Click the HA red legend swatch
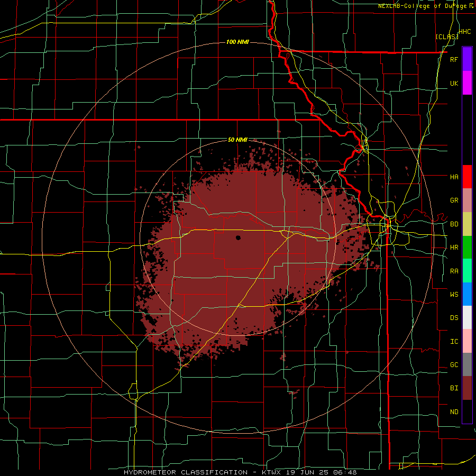The height and width of the screenshot is (476, 476). pyautogui.click(x=467, y=177)
